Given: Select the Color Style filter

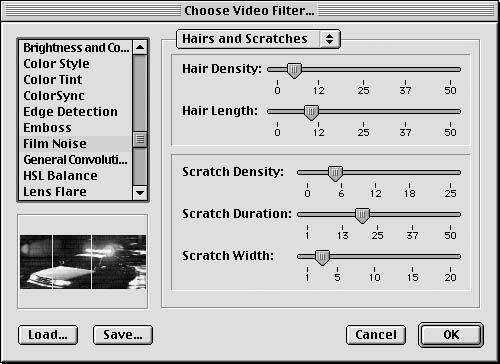Looking at the screenshot, I should pyautogui.click(x=76, y=64).
